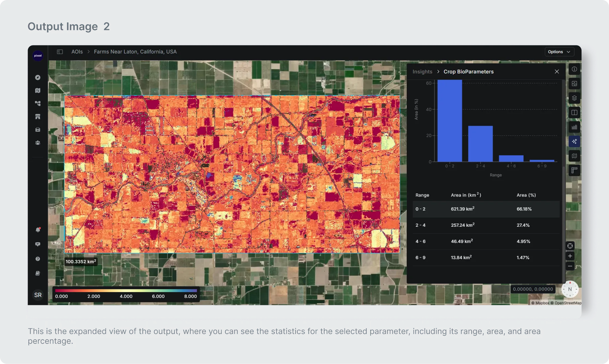Go to AOIs breadcrumb
This screenshot has width=609, height=364.
(x=77, y=52)
